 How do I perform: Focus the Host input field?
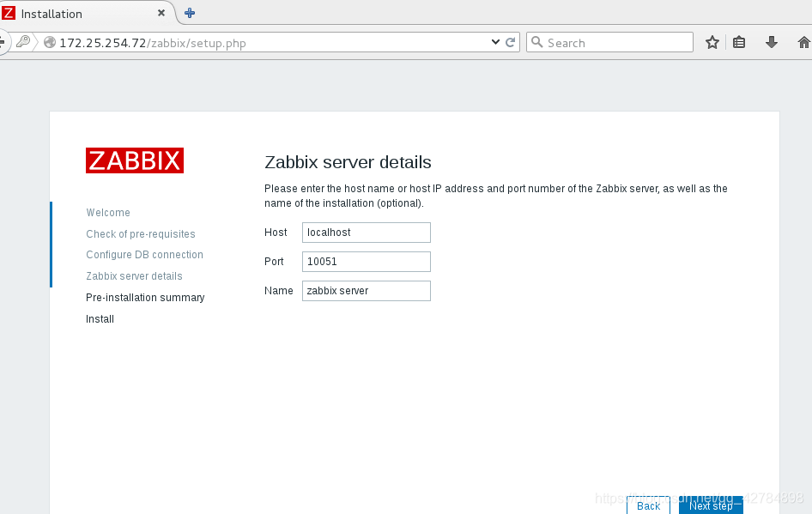pyautogui.click(x=367, y=233)
